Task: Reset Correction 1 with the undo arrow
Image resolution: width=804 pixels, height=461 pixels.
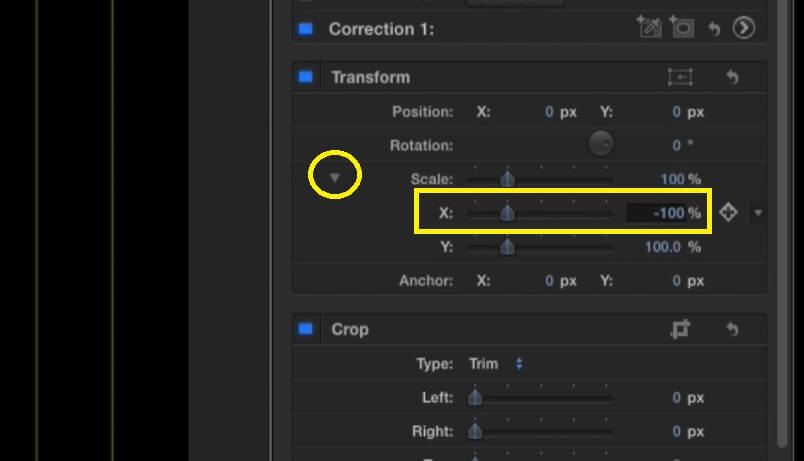Action: [x=714, y=28]
